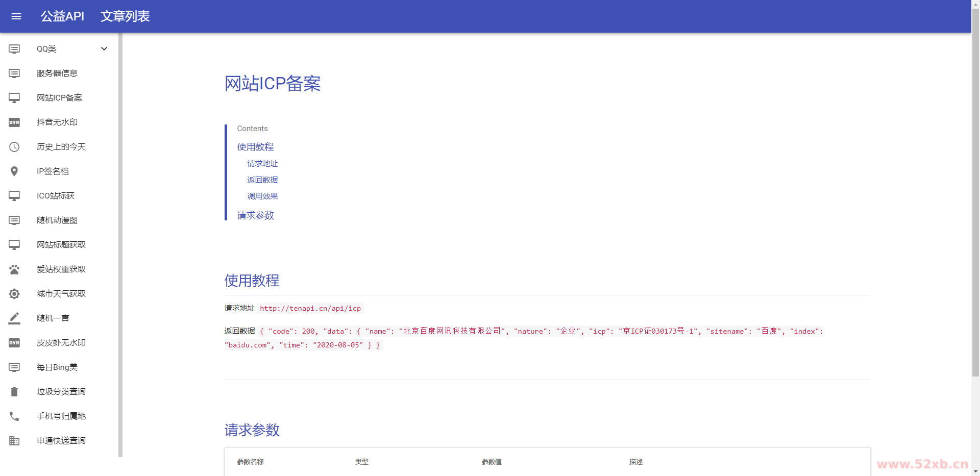The width and height of the screenshot is (980, 476).
Task: Open 服务器信息 in the sidebar
Action: click(x=57, y=73)
